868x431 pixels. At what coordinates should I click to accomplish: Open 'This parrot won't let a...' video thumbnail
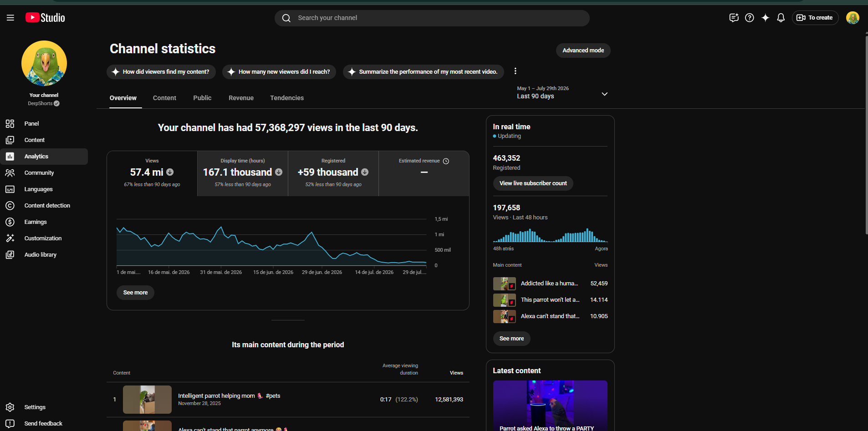click(505, 300)
